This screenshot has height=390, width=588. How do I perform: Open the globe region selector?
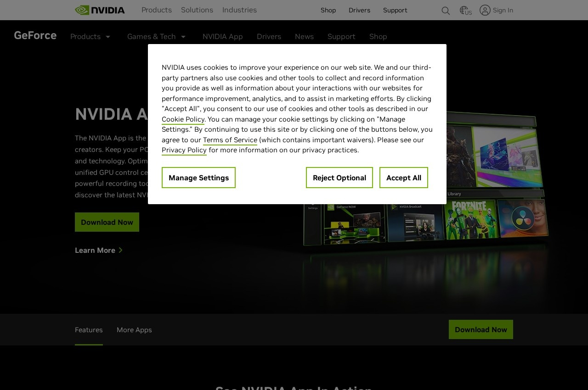(465, 11)
